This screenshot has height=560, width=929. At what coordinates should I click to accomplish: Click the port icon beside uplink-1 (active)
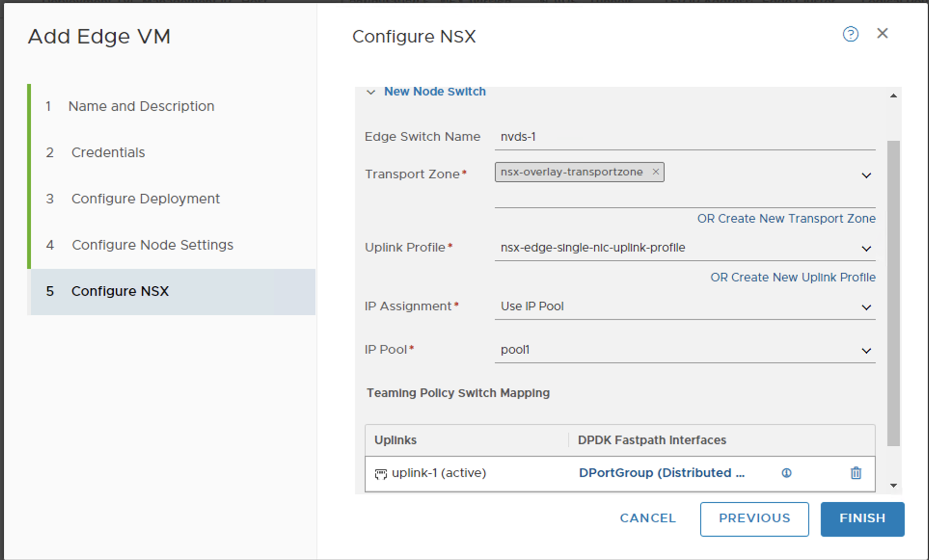tap(381, 474)
